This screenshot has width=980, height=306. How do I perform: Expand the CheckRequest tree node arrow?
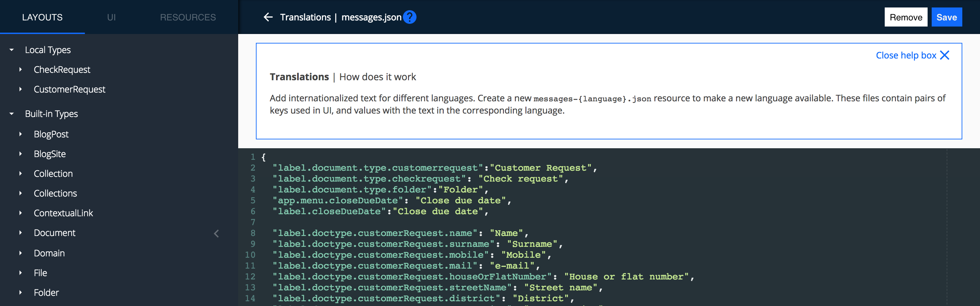coord(20,70)
